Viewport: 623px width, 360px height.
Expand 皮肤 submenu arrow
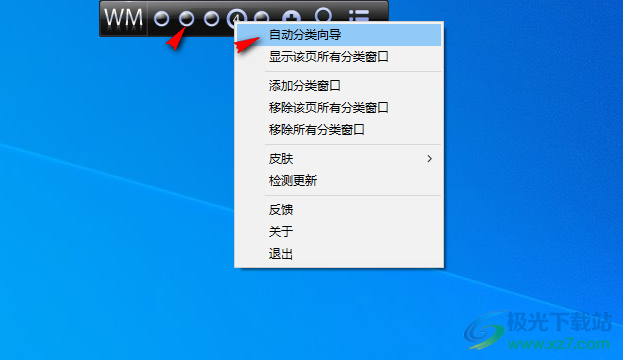click(430, 159)
